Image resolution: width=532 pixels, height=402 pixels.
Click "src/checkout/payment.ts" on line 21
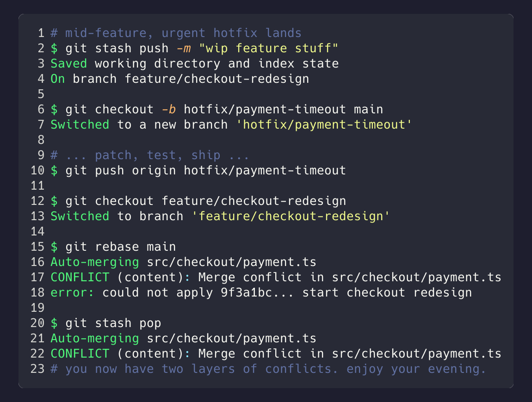231,339
